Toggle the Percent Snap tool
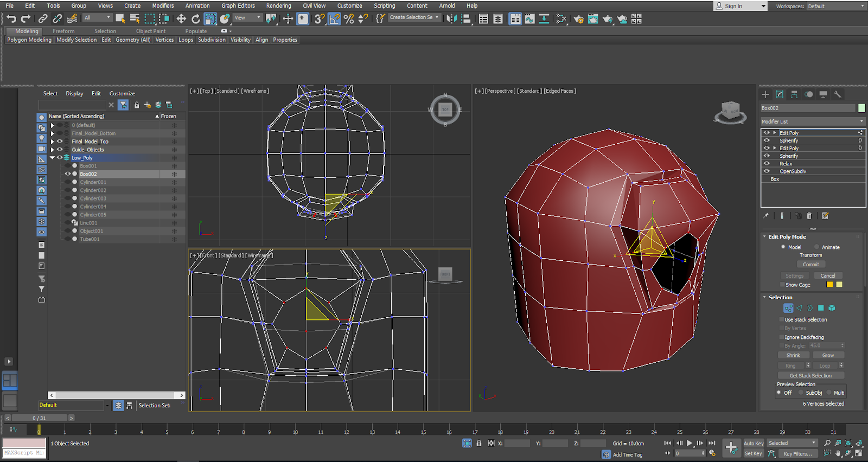Screen dimensions: 868x462 tap(349, 18)
